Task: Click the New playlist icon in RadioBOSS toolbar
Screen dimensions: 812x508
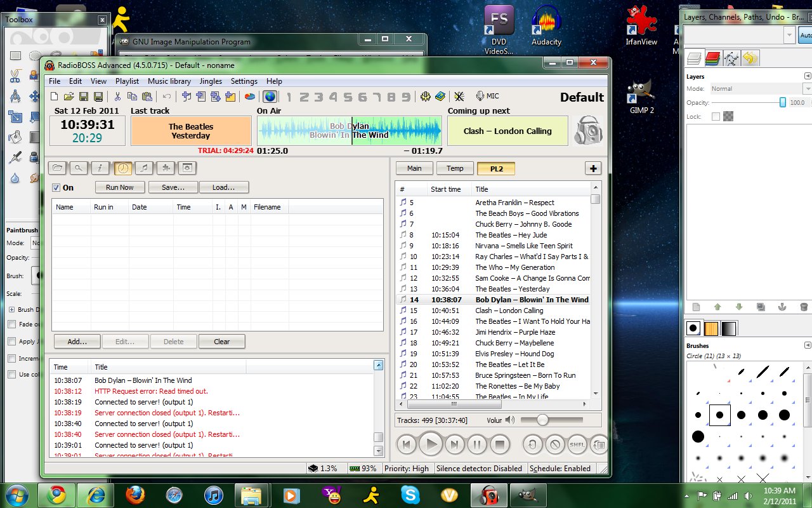Action: 54,97
